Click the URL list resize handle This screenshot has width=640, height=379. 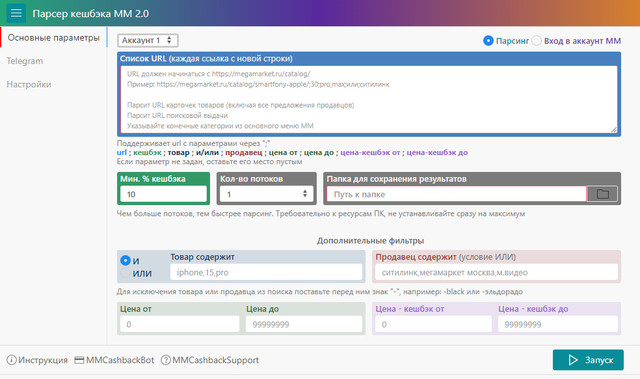pos(614,129)
